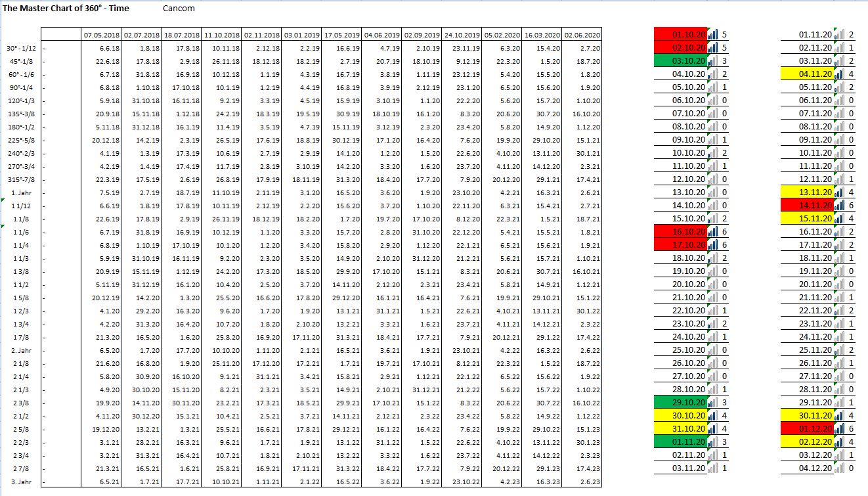868x496 pixels.
Task: Click the bar-rating icon beside 04.12.20
Action: (x=840, y=468)
